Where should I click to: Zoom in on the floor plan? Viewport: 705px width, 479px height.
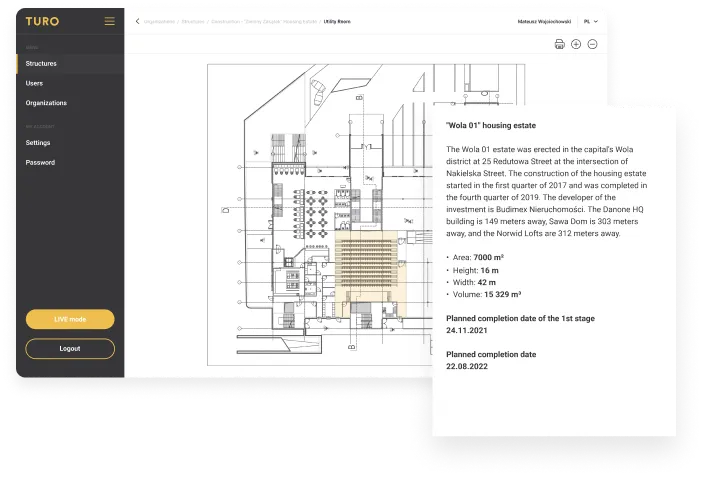tap(576, 44)
